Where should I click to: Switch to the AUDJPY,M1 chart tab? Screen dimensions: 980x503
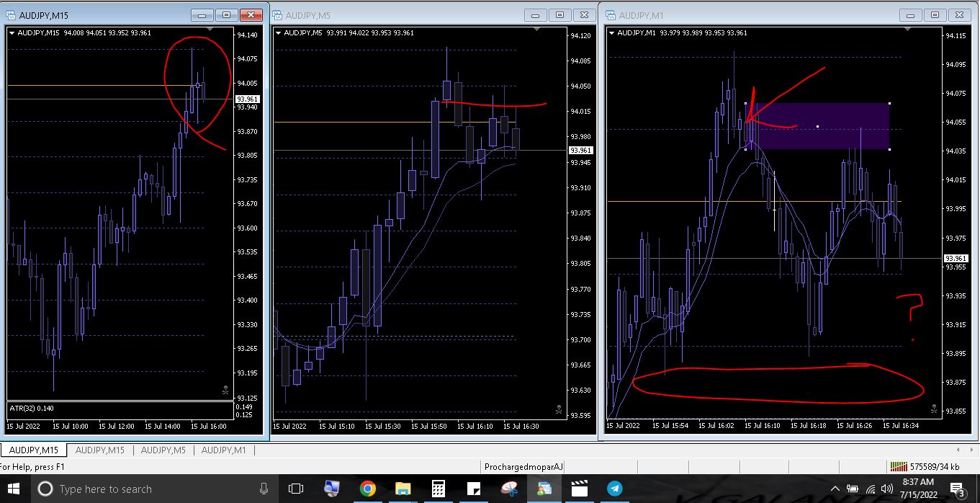(223, 450)
